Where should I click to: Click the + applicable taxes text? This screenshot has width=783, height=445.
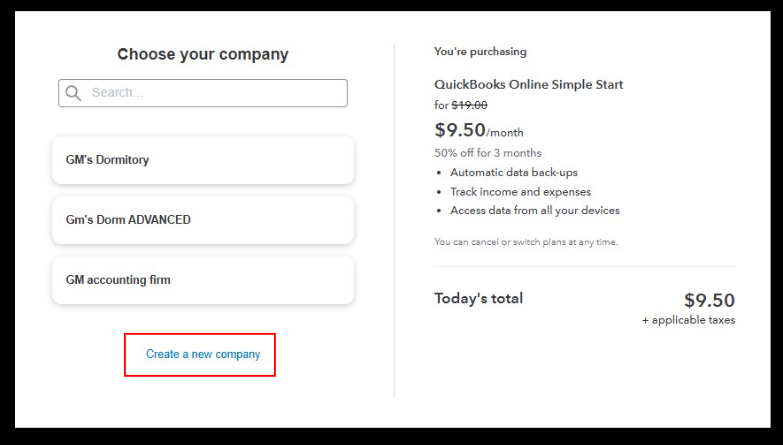pyautogui.click(x=688, y=320)
